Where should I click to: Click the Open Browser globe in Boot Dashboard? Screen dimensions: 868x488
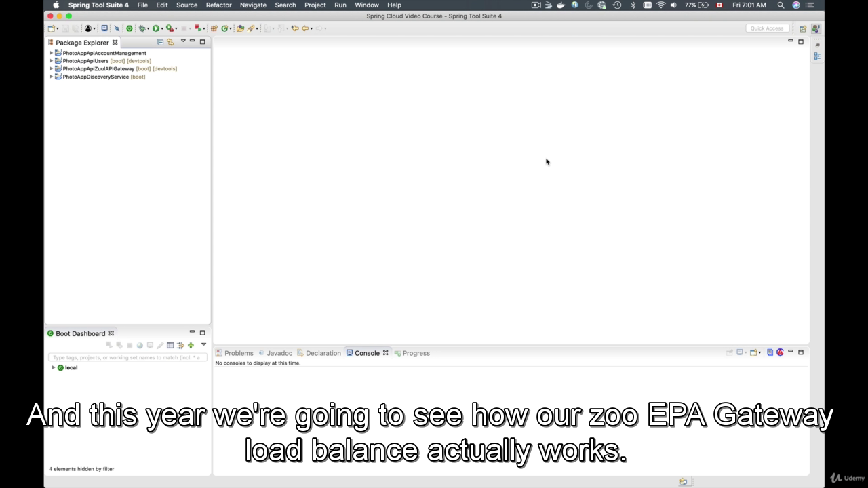click(140, 346)
